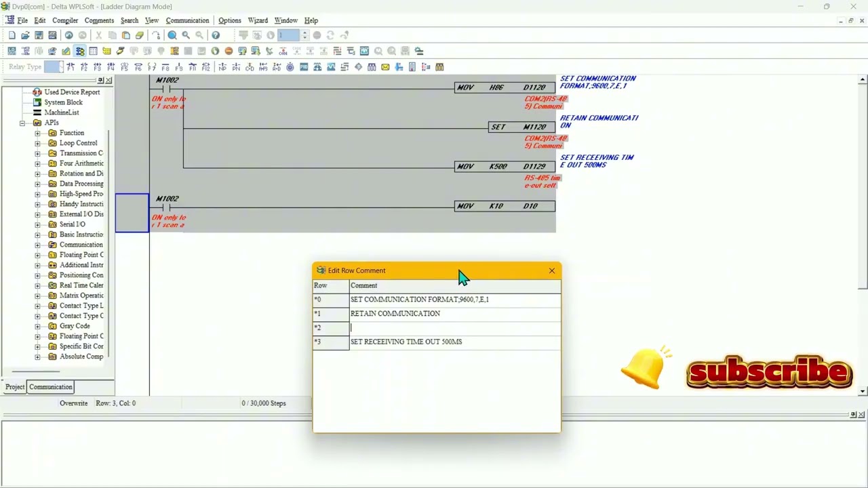Close the Edit Row Comment dialog
This screenshot has height=488, width=868.
point(552,271)
